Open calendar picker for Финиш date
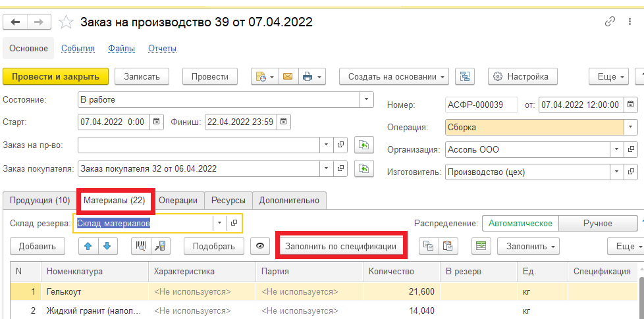This screenshot has height=319, width=644. (x=284, y=122)
